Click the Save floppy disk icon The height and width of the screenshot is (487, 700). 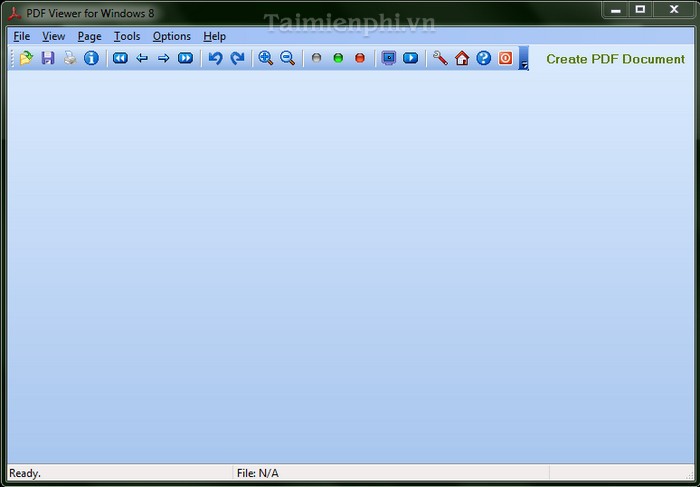point(48,58)
